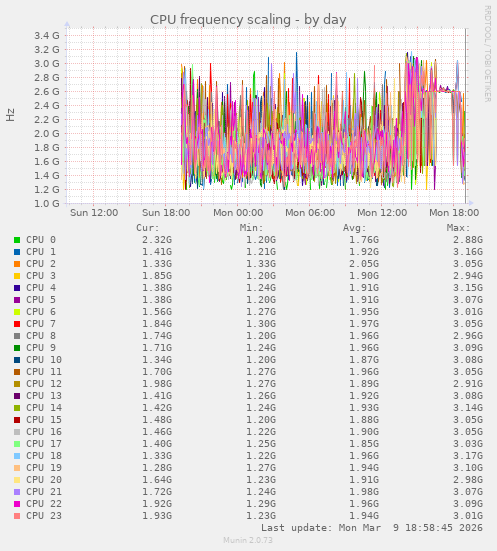Click the 'CPU 21' legend label
This screenshot has height=551, width=497.
click(44, 492)
